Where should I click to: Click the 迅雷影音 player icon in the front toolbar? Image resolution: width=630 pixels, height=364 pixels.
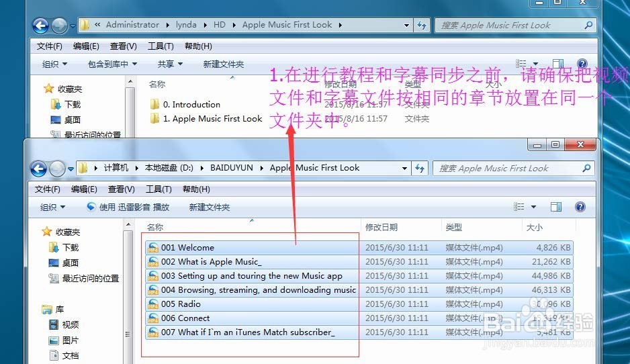tap(91, 206)
